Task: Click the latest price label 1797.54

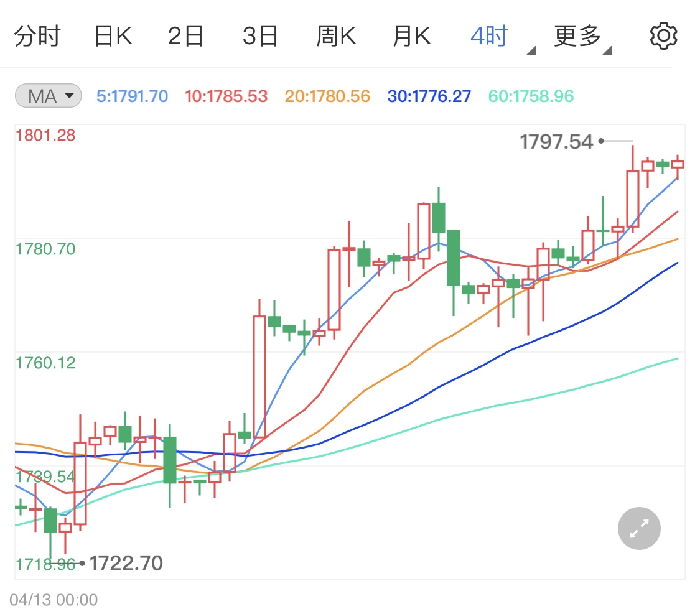Action: coord(556,142)
